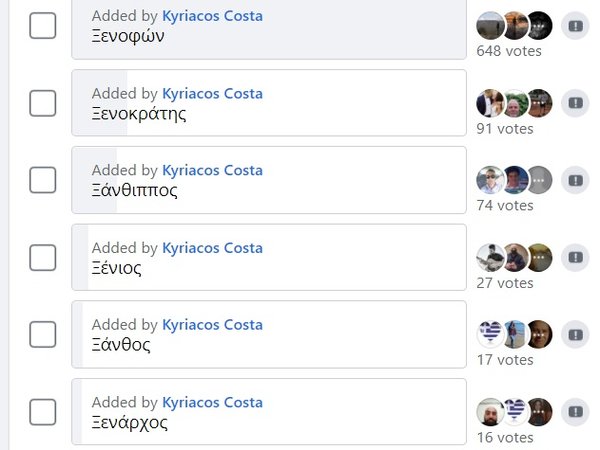600x450 pixels.
Task: Open report icon for Ξάνθιππος option
Action: (x=575, y=180)
